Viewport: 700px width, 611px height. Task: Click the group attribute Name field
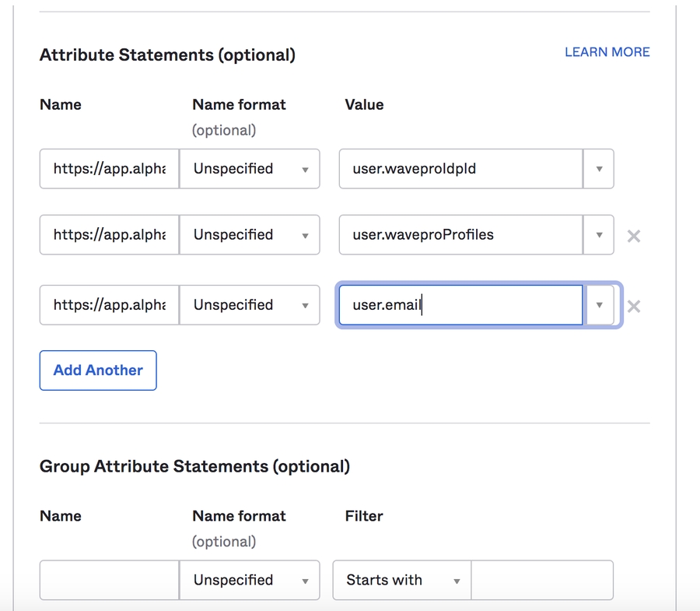click(x=109, y=580)
